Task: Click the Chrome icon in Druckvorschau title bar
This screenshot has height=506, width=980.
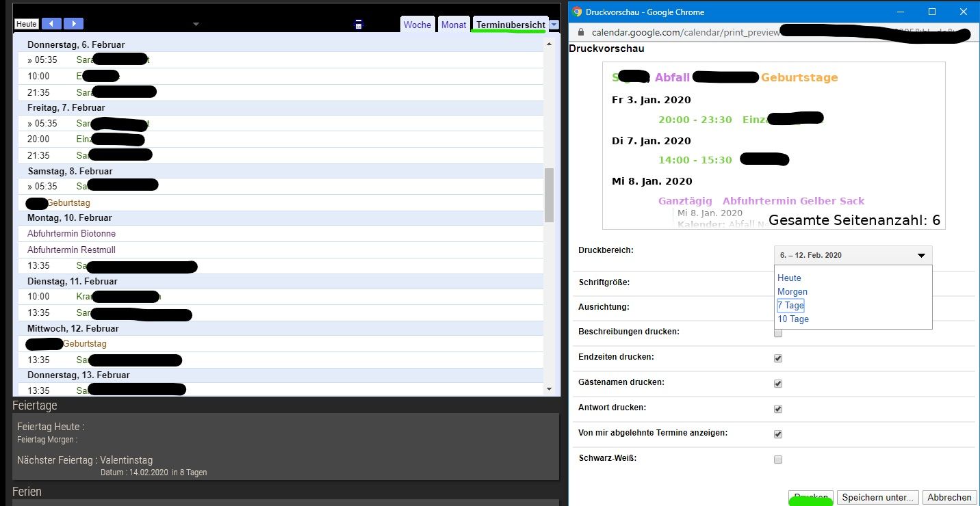Action: click(578, 12)
